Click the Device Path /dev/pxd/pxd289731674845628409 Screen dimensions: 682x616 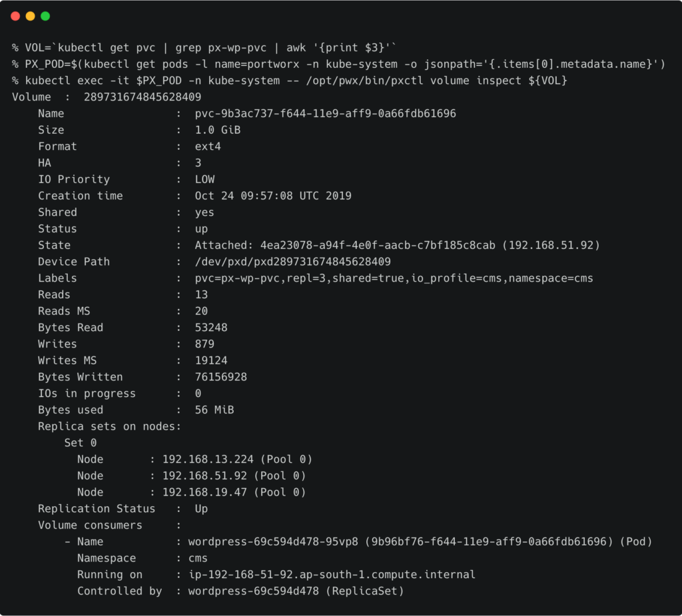pos(292,262)
